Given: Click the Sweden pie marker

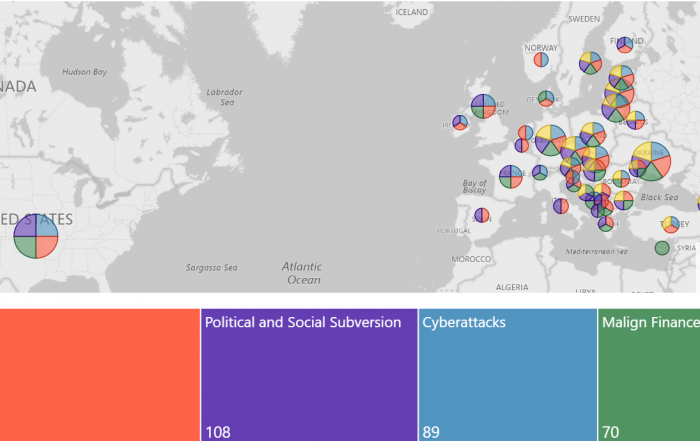Looking at the screenshot, I should 591,63.
